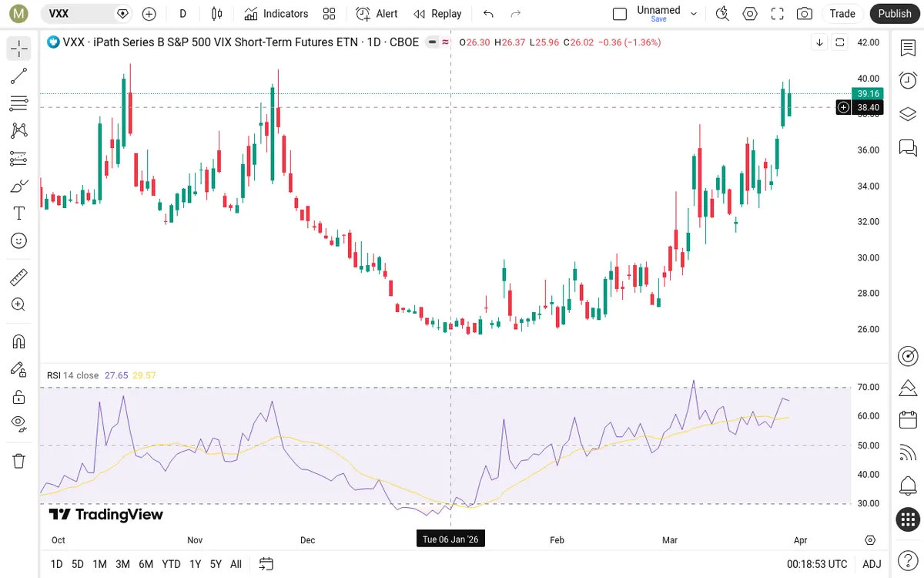Toggle magnet mode for drawings
924x578 pixels.
coord(19,341)
